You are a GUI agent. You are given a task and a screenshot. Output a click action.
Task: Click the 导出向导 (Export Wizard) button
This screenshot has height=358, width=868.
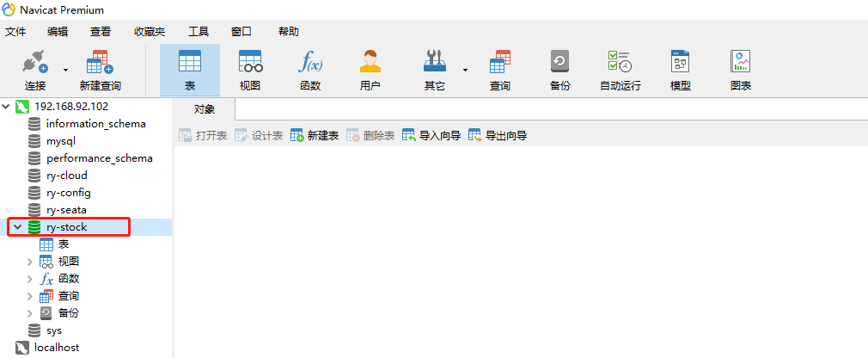coord(498,136)
